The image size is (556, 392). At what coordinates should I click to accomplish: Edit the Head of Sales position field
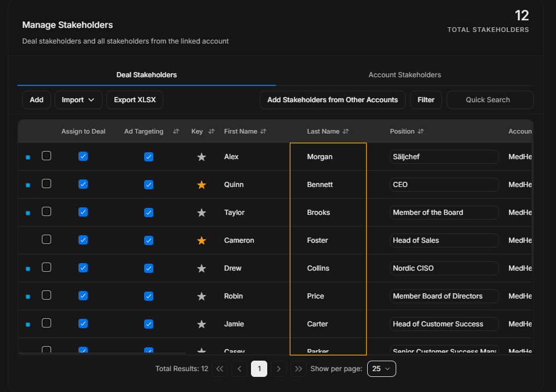pyautogui.click(x=444, y=240)
